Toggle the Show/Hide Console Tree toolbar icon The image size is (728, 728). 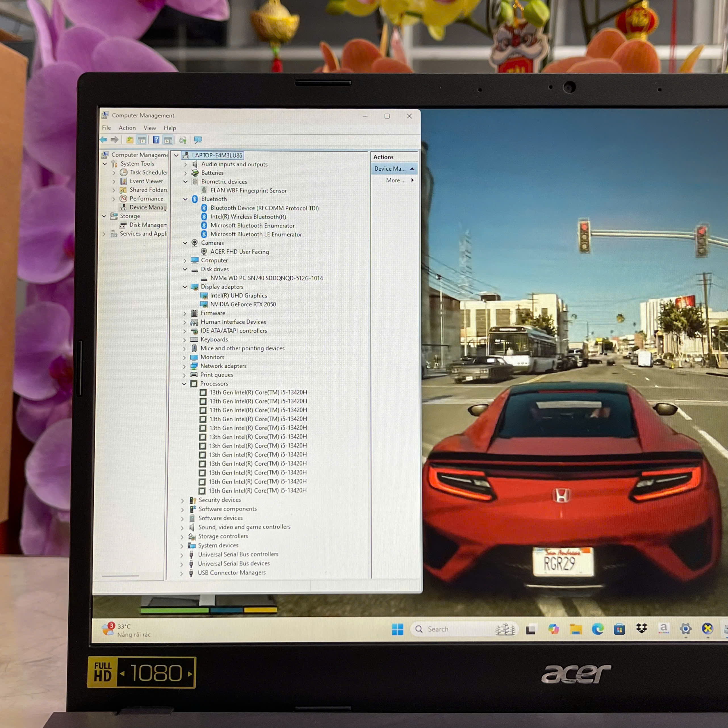click(x=142, y=140)
